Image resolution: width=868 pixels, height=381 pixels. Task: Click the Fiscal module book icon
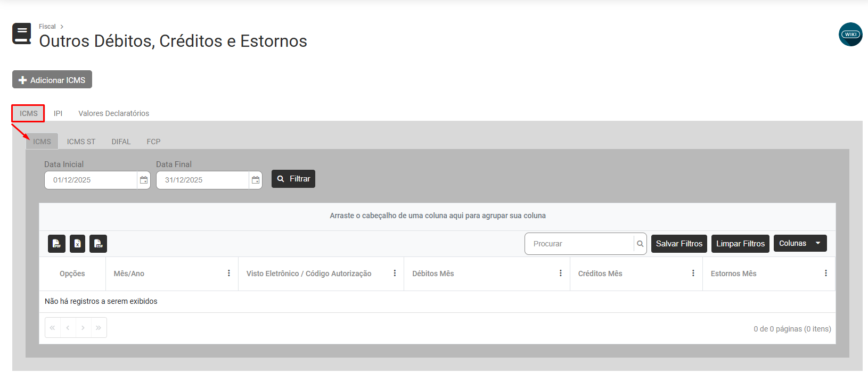click(22, 34)
